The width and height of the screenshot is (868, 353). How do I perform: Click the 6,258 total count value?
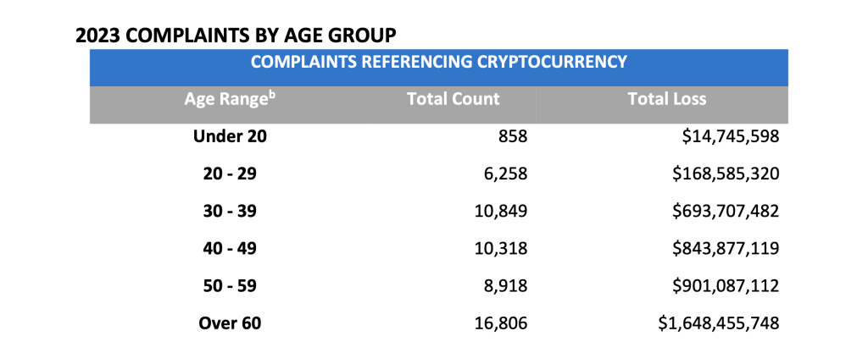pyautogui.click(x=505, y=174)
